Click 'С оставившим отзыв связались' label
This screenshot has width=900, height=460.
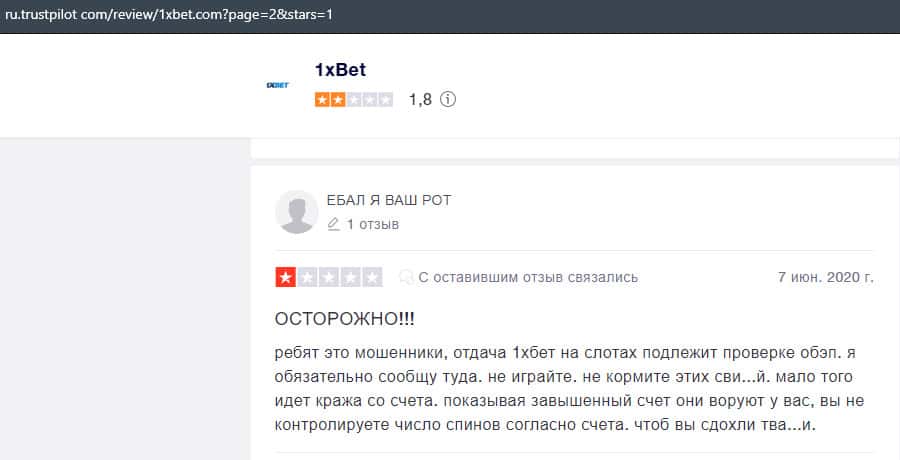[x=528, y=277]
